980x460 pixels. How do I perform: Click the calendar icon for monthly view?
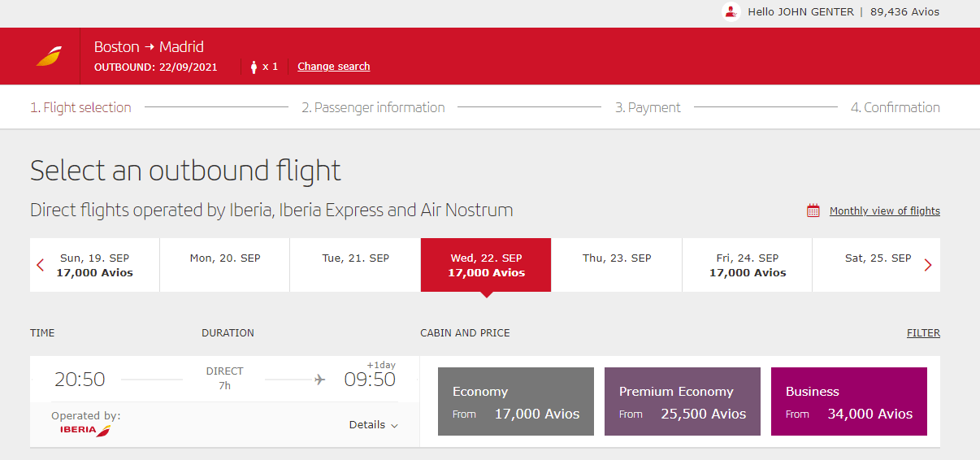click(x=813, y=211)
